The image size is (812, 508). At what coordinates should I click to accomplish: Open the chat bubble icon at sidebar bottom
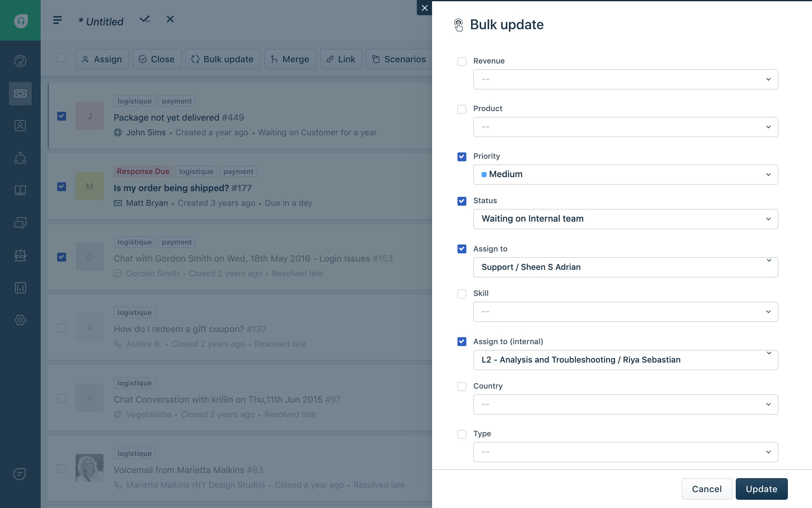click(x=19, y=474)
